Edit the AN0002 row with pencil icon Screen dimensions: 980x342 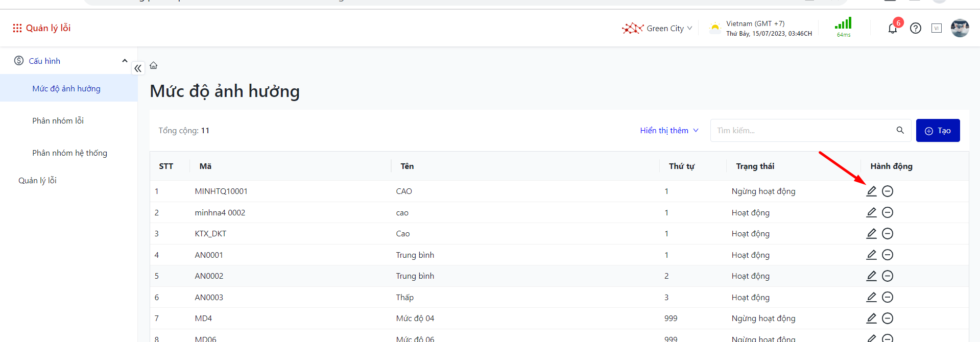[871, 276]
